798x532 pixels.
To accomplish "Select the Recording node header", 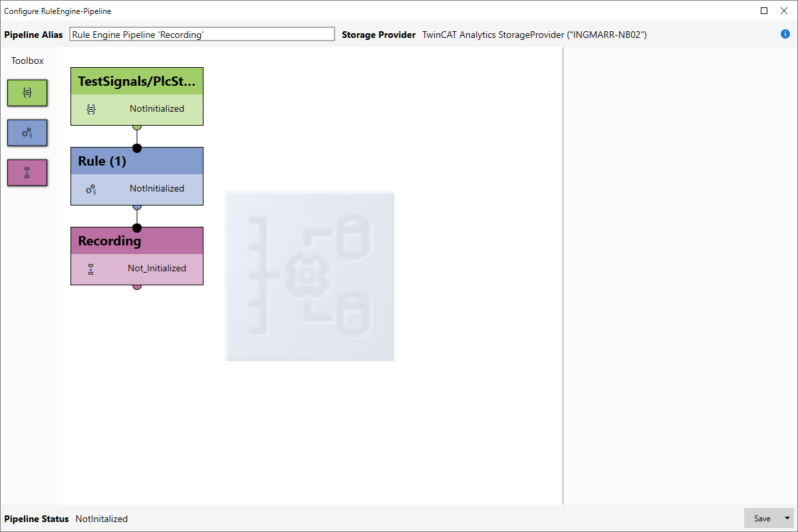I will (137, 241).
